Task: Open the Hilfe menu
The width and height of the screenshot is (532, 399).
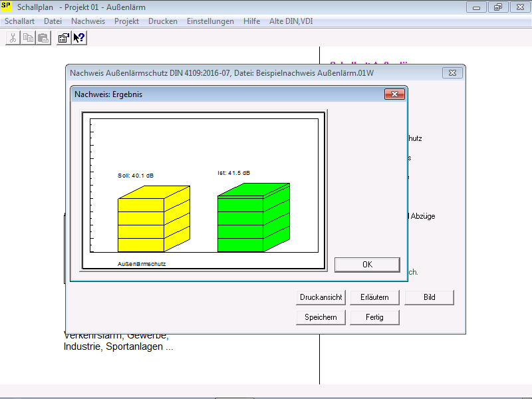Action: 252,21
